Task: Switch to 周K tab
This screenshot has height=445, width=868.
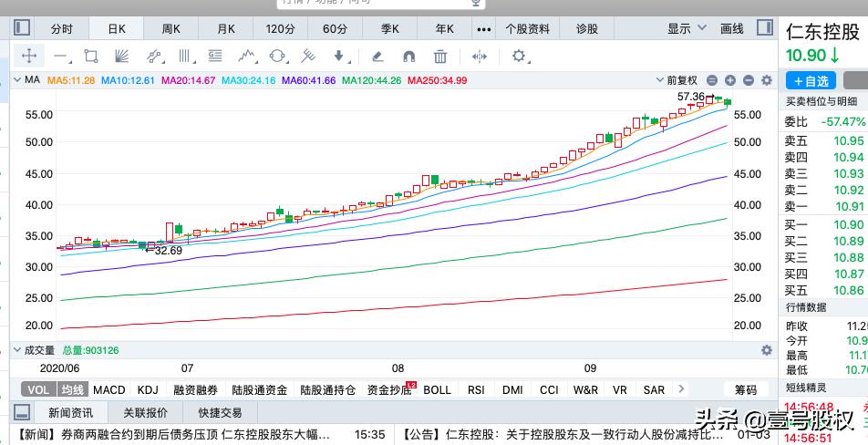Action: 171,29
